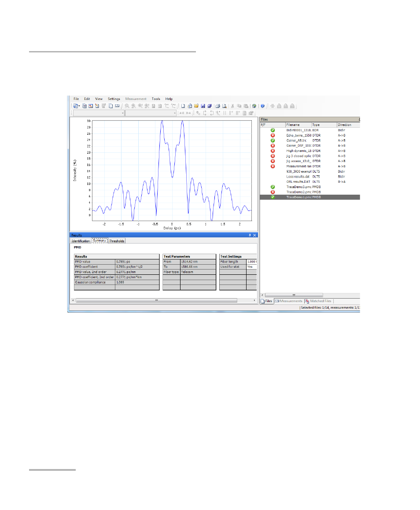The image size is (420, 510).
Task: Click the globe icon in toolbar
Action: (254, 106)
